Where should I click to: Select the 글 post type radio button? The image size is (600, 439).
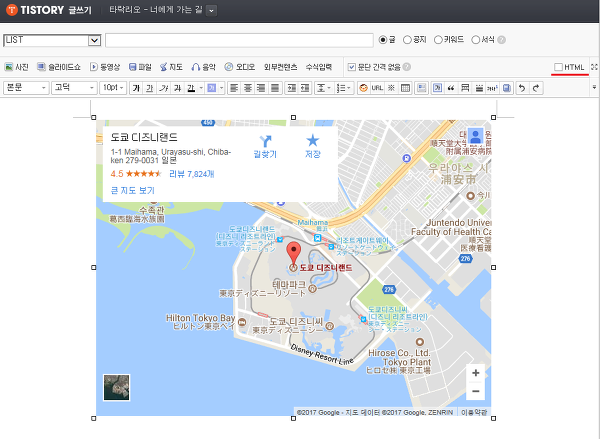(x=383, y=40)
